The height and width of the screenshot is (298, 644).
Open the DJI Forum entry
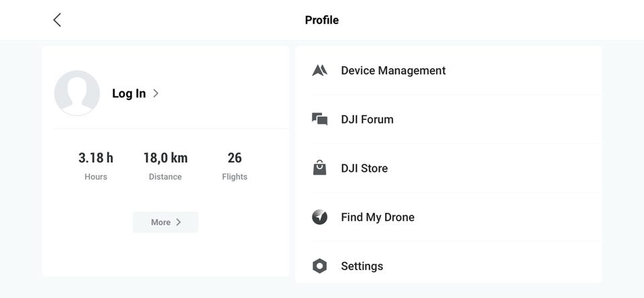(x=449, y=119)
